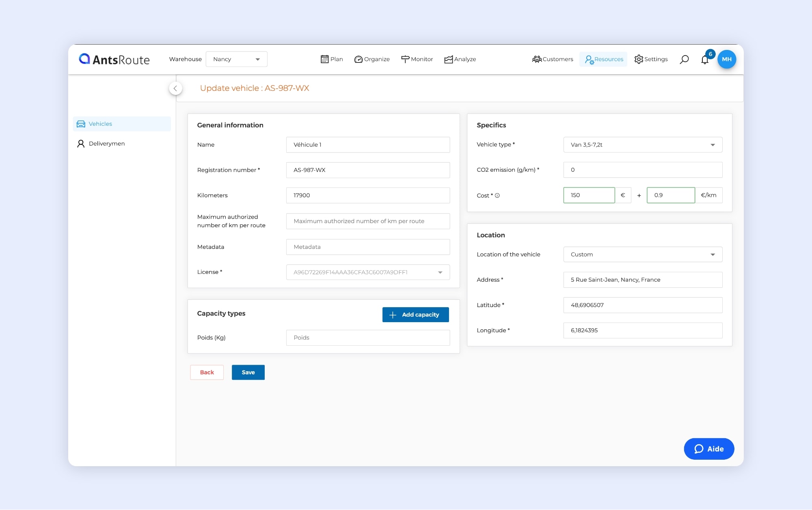Click the Cost info icon

[x=497, y=196]
